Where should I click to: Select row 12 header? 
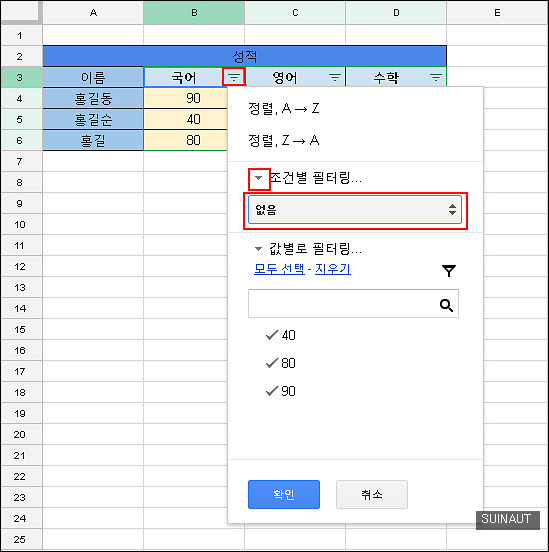click(x=20, y=266)
